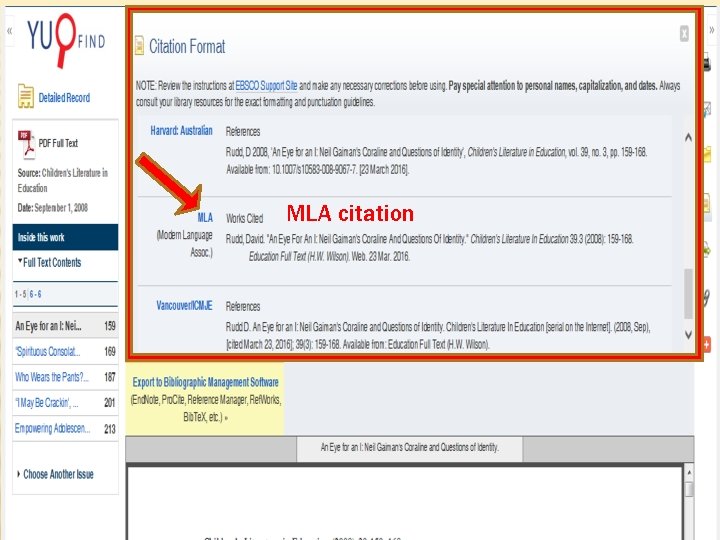This screenshot has height=540, width=720.
Task: Select MLA citation style link
Action: [205, 217]
